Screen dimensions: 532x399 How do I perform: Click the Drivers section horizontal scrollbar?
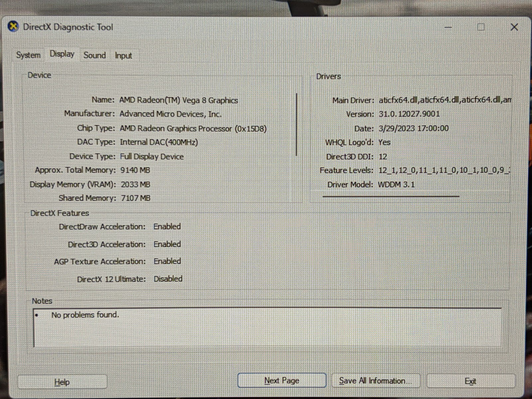coord(391,197)
